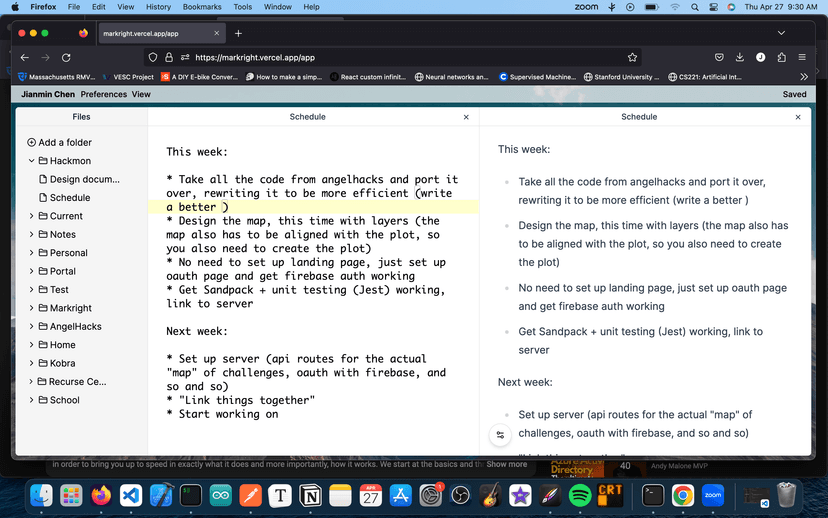
Task: Expand the School folder
Action: [x=32, y=400]
